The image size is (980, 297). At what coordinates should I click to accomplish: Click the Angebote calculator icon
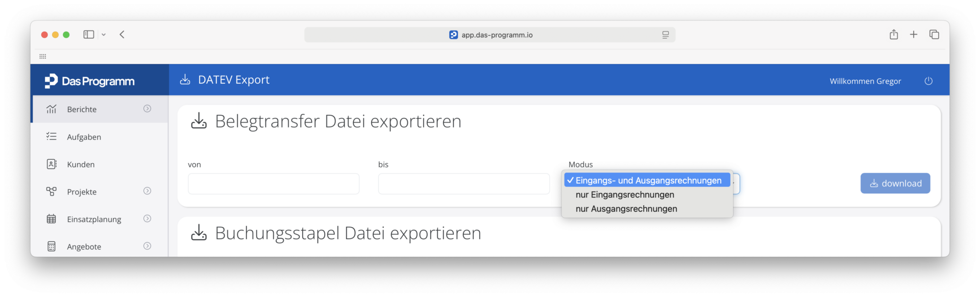pyautogui.click(x=52, y=246)
